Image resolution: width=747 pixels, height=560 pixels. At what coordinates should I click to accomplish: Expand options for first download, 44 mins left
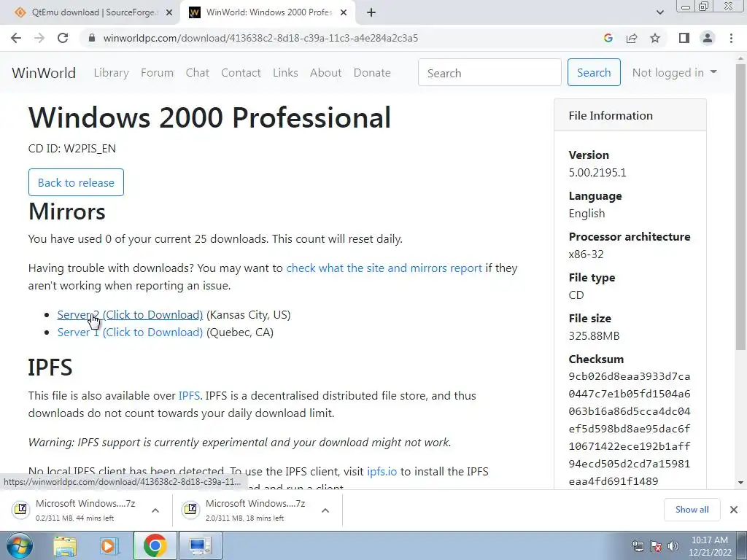tap(155, 510)
